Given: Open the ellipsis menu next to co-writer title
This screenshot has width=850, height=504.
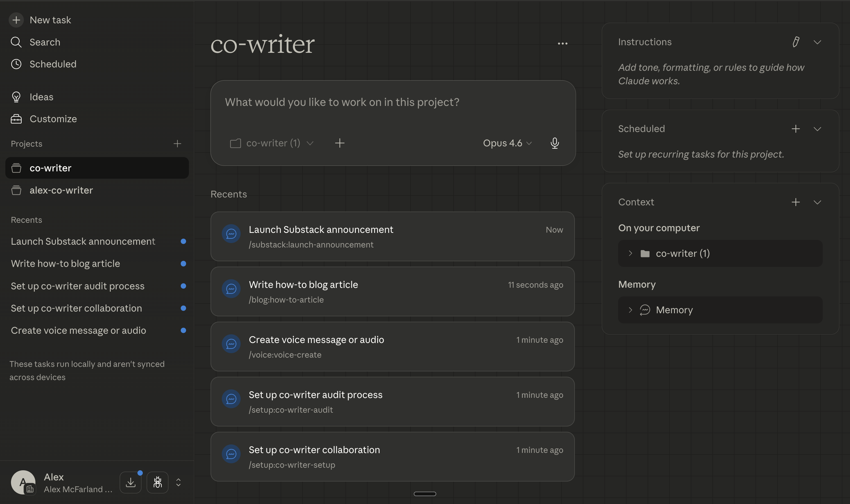Looking at the screenshot, I should pos(562,44).
